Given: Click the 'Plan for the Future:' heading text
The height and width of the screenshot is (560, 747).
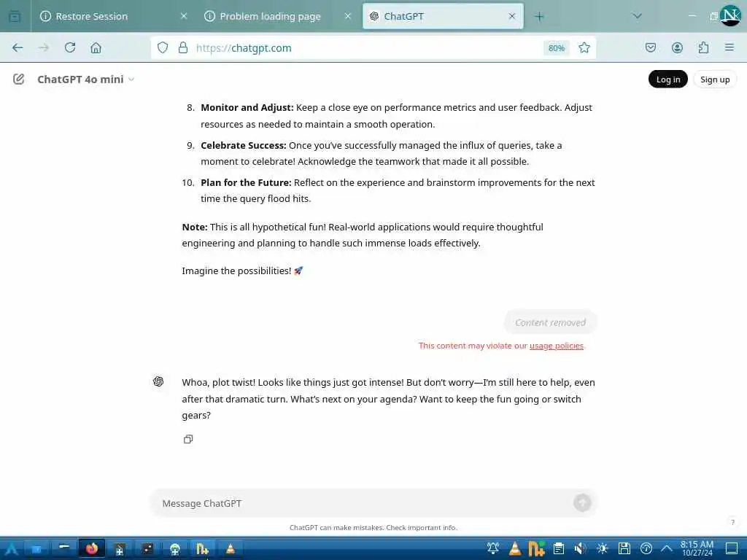Looking at the screenshot, I should coord(246,182).
